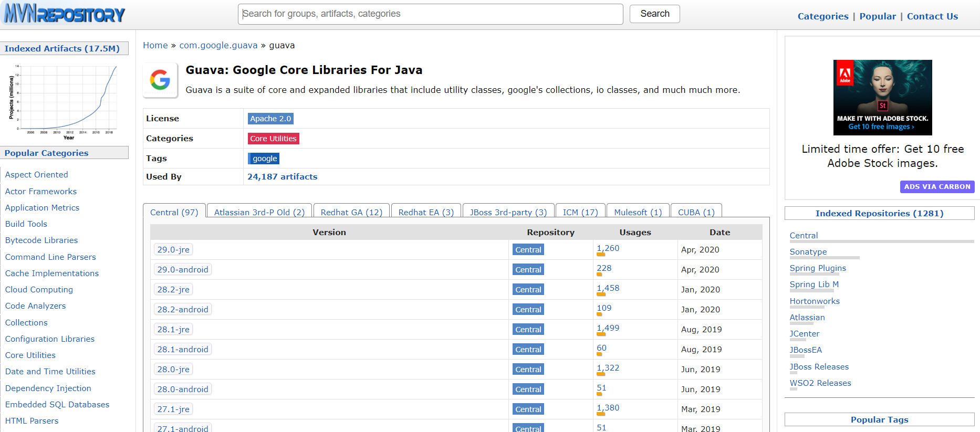980x432 pixels.
Task: Open version 29.0-android
Action: click(183, 270)
